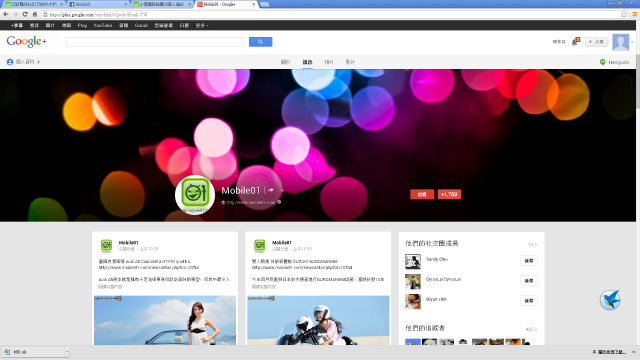This screenshot has height=360, width=640.
Task: Open the notifications bell icon
Action: pyautogui.click(x=575, y=42)
